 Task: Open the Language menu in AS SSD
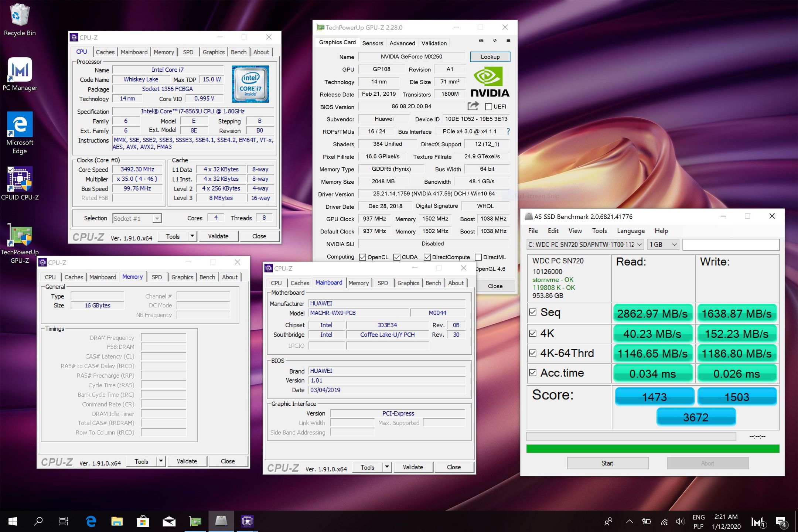tap(631, 231)
